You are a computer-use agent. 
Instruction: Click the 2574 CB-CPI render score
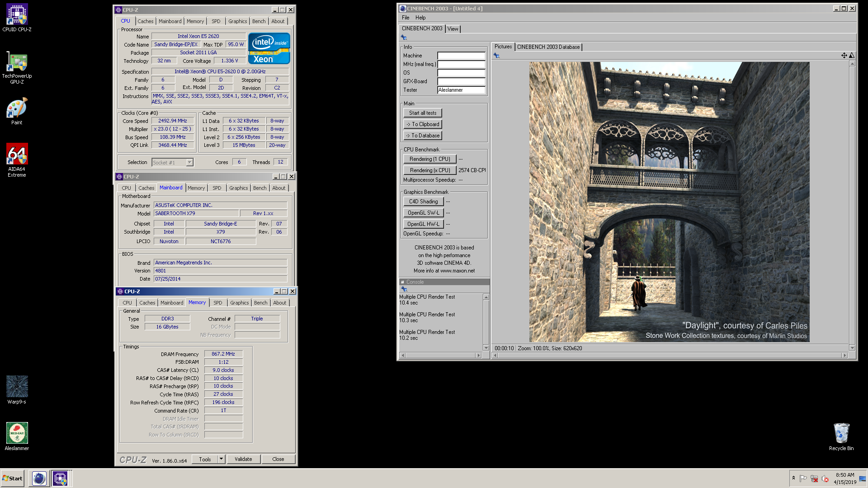point(472,170)
